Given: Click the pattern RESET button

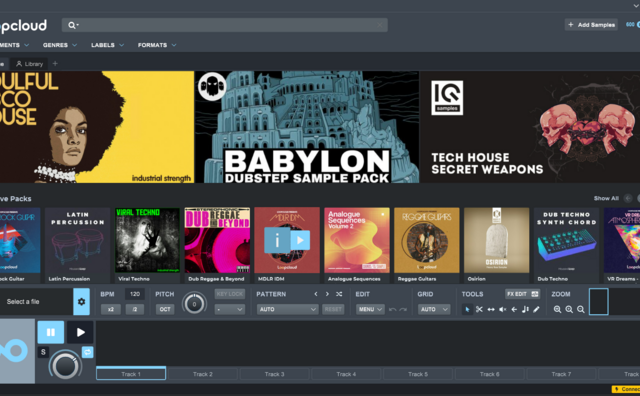Looking at the screenshot, I should click(333, 309).
